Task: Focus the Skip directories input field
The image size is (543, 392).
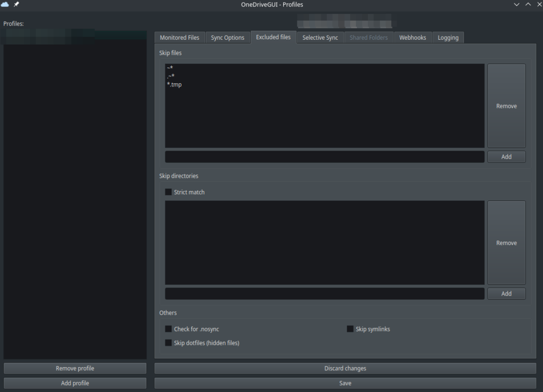Action: [x=325, y=293]
